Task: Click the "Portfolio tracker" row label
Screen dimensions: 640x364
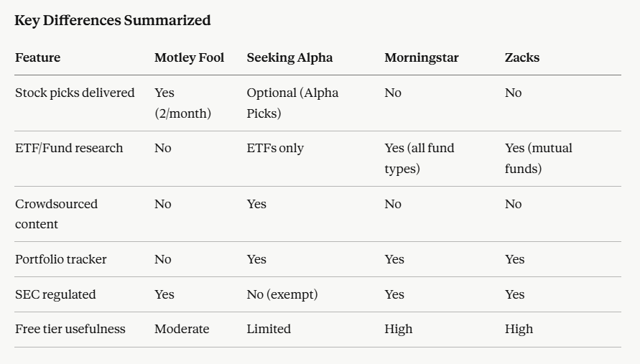Action: pyautogui.click(x=61, y=259)
